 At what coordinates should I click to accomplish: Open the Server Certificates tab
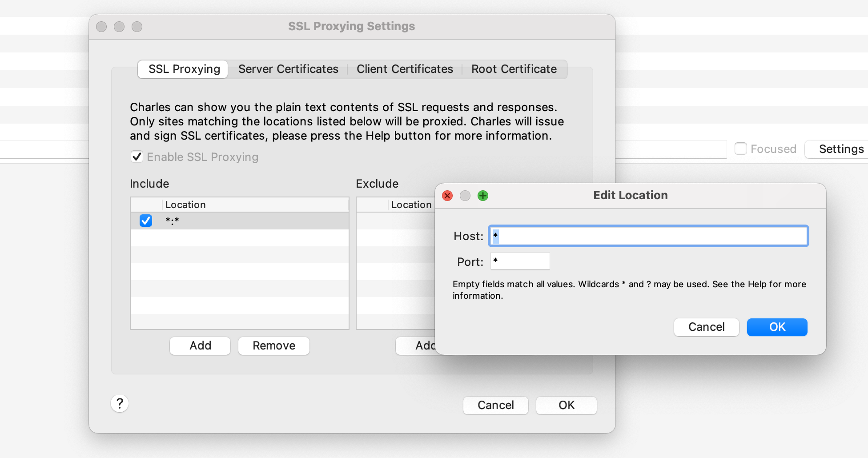288,69
